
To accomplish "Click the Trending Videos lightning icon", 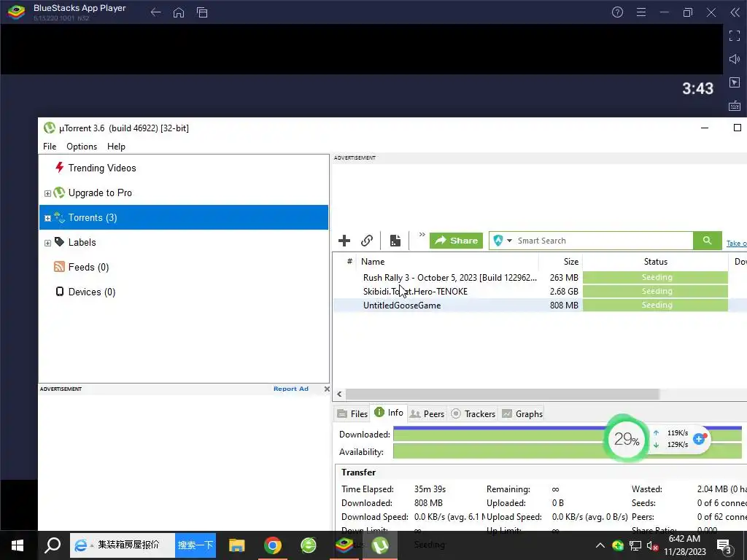I will click(59, 167).
